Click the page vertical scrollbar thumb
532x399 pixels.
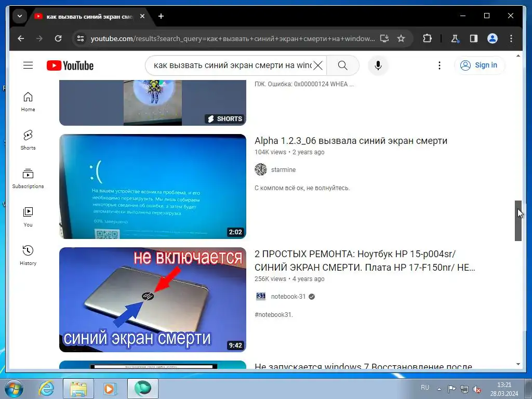pos(518,220)
